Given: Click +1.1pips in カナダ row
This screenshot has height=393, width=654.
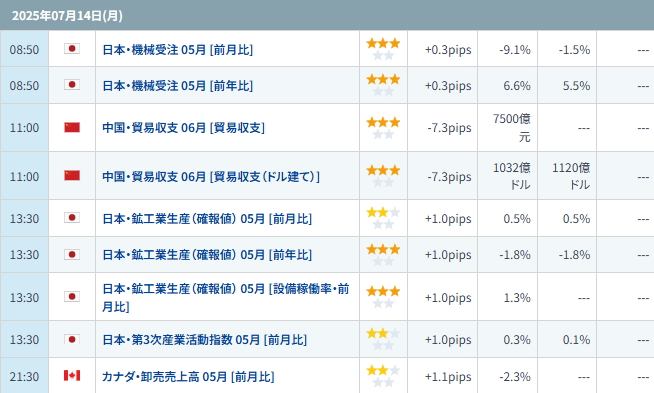Looking at the screenshot, I should click(x=448, y=377).
